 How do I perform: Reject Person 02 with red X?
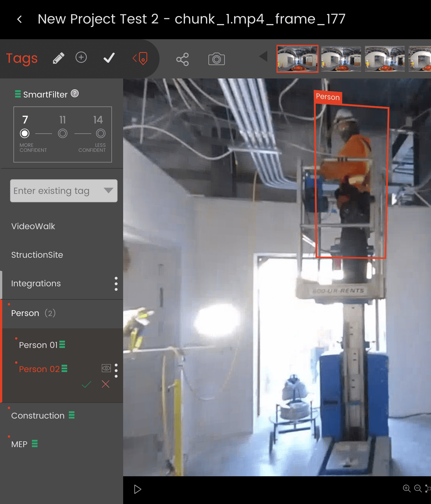(106, 384)
